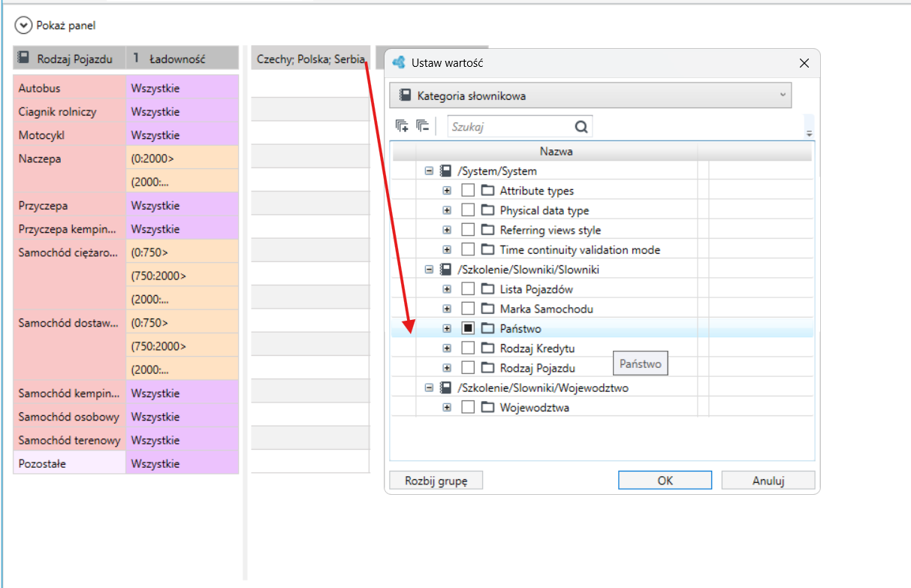The height and width of the screenshot is (588, 911).
Task: Collapse the /System/System tree node
Action: point(429,171)
